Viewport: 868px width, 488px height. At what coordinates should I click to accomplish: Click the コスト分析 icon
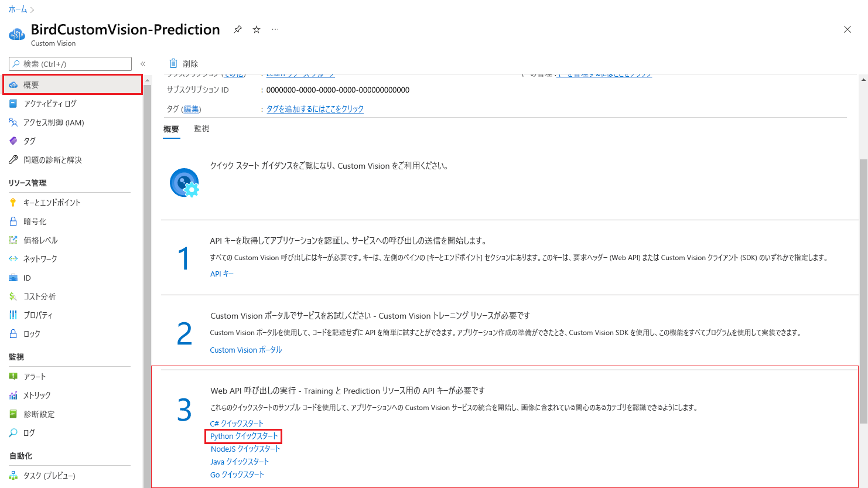click(13, 296)
